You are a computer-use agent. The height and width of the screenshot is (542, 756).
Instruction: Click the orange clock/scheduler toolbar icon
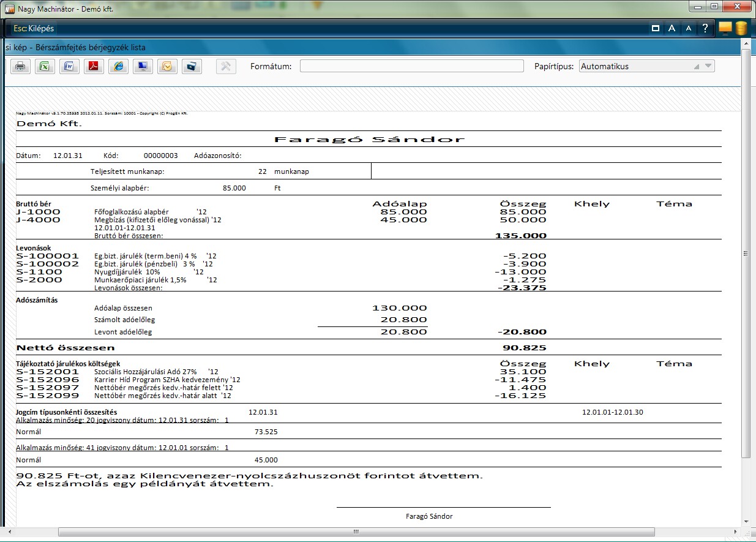point(167,67)
